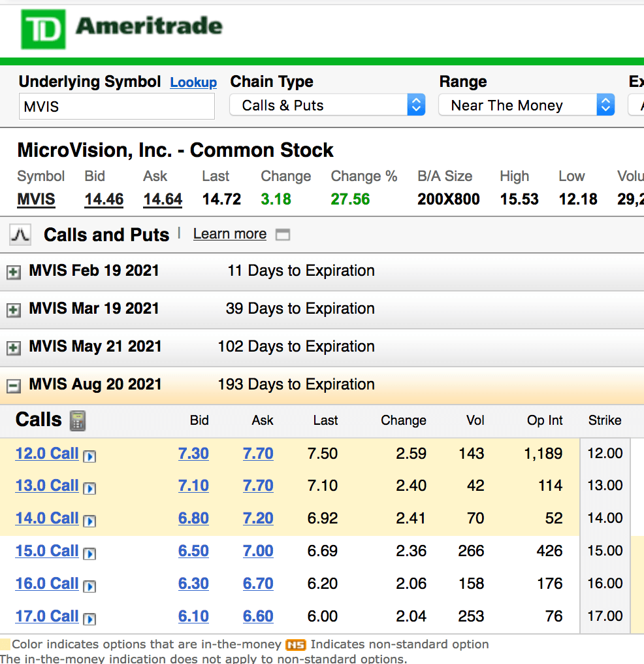Click the Lookup link
The width and height of the screenshot is (644, 664).
[x=193, y=82]
